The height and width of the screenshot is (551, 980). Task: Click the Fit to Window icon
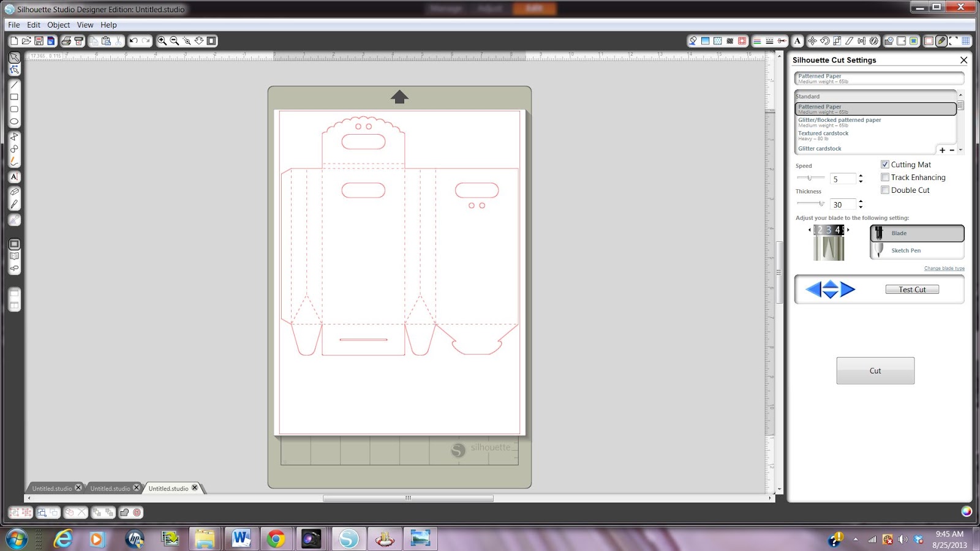(211, 41)
